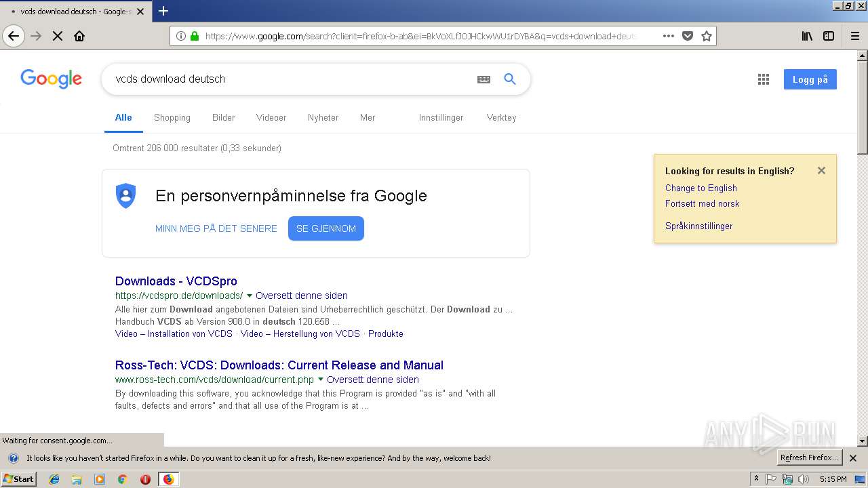The image size is (868, 488).
Task: Close the Firefox refresh notification bar
Action: [853, 458]
